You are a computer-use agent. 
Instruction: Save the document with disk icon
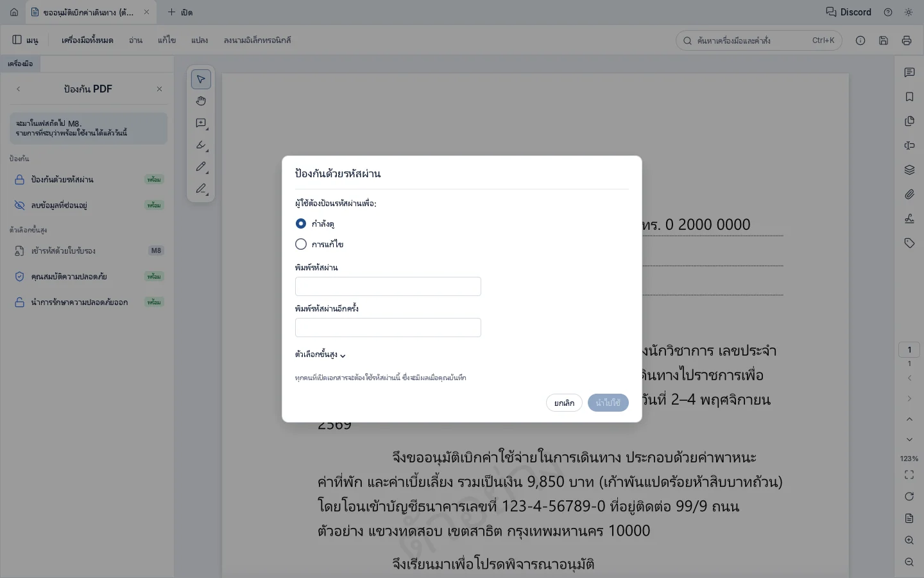(884, 40)
